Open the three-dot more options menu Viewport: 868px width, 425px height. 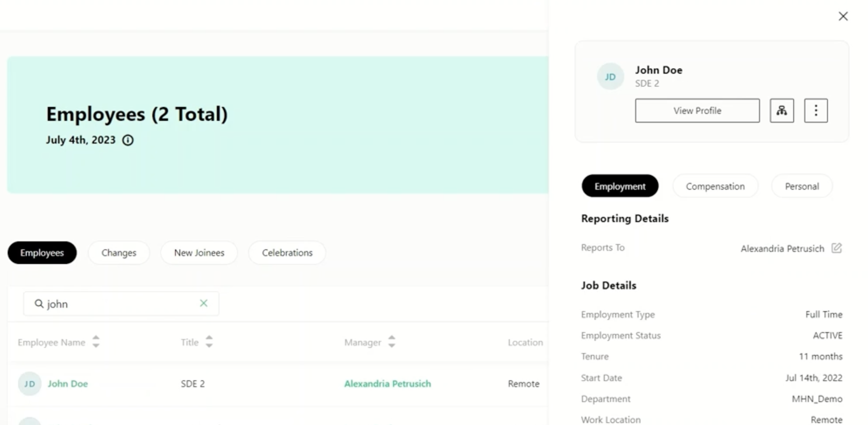tap(816, 111)
